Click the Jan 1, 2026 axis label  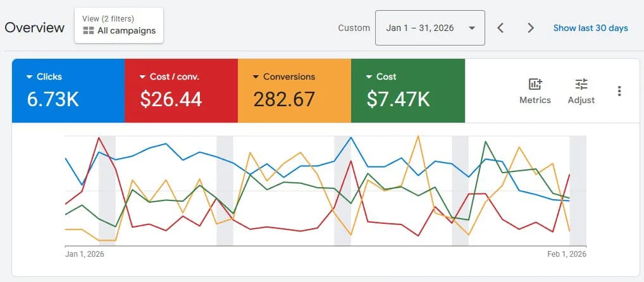click(85, 254)
